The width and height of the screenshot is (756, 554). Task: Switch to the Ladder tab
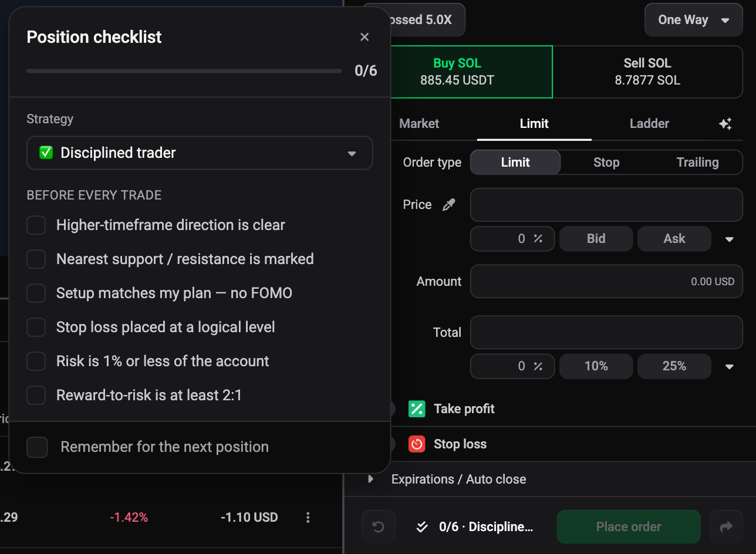point(649,124)
